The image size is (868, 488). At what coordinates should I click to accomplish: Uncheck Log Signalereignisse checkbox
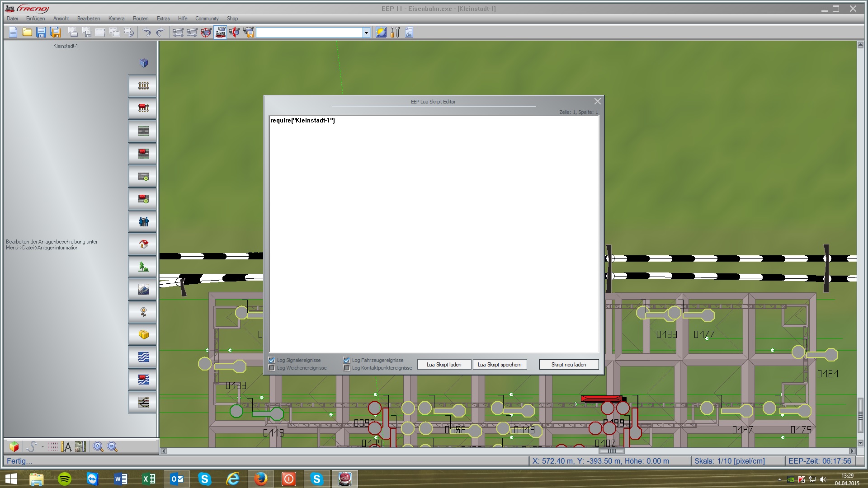272,360
